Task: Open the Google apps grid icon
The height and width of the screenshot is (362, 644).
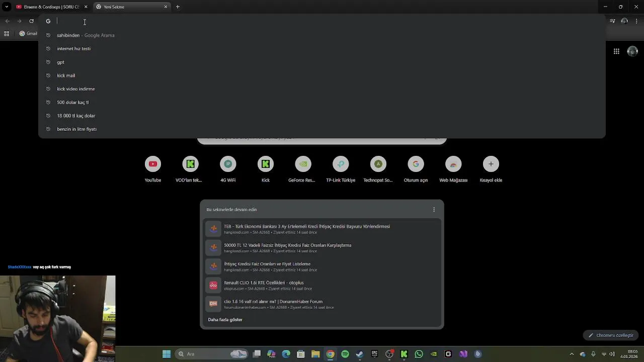Action: (616, 51)
